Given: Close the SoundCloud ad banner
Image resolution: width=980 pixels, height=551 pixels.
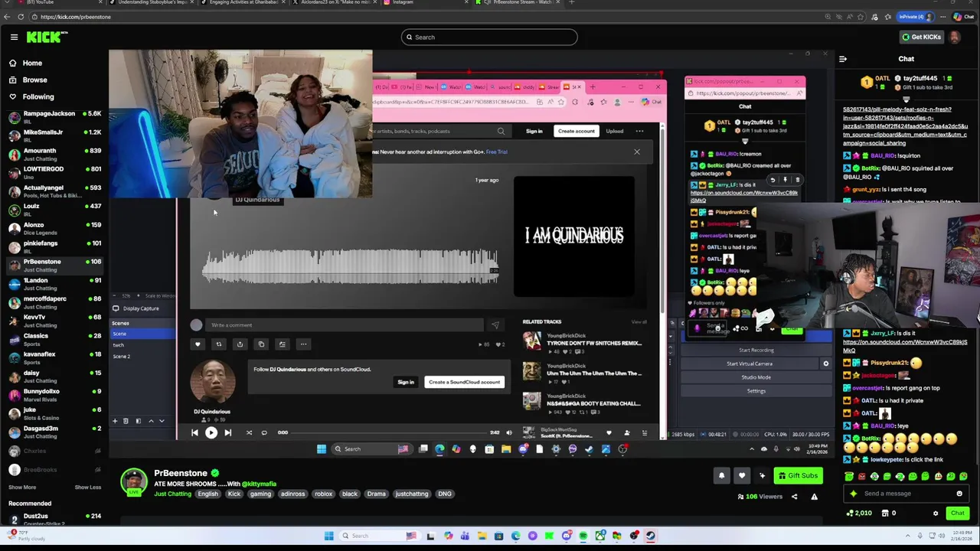Looking at the screenshot, I should [x=637, y=152].
